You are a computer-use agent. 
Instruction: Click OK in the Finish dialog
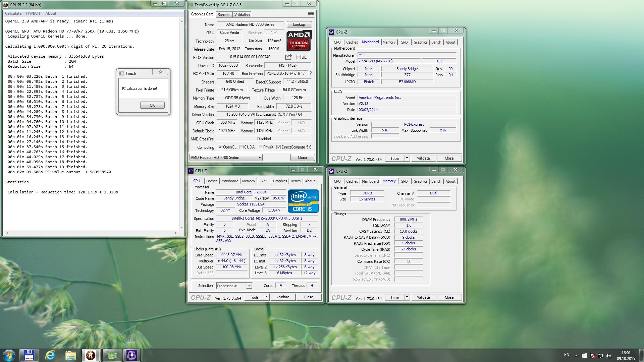click(x=152, y=105)
